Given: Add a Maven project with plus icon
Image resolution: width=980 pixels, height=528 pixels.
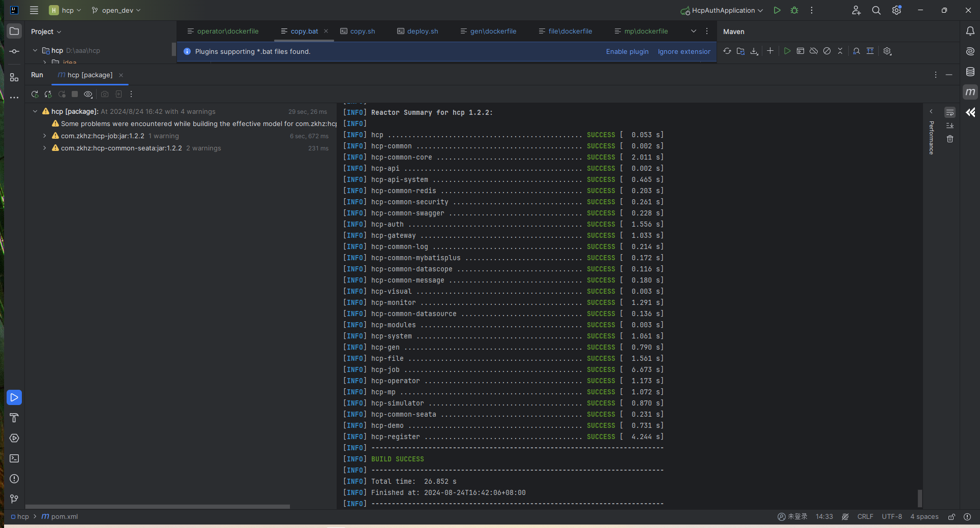Looking at the screenshot, I should 770,51.
